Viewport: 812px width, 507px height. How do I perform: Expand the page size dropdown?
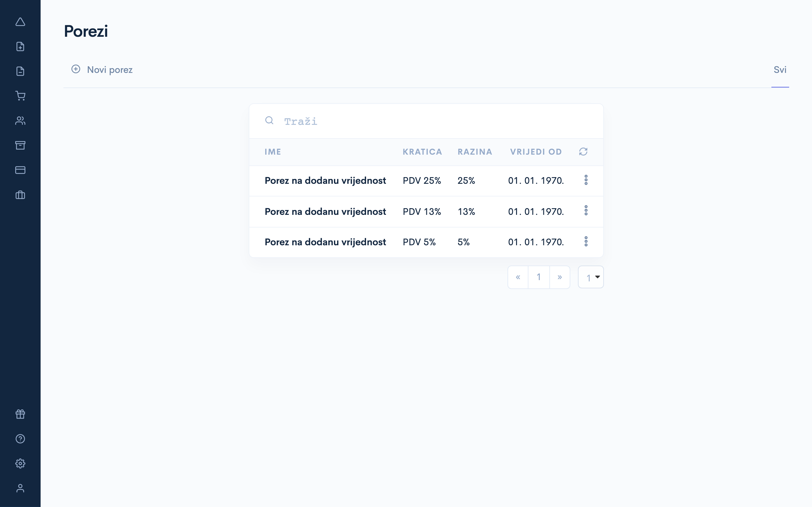tap(591, 277)
